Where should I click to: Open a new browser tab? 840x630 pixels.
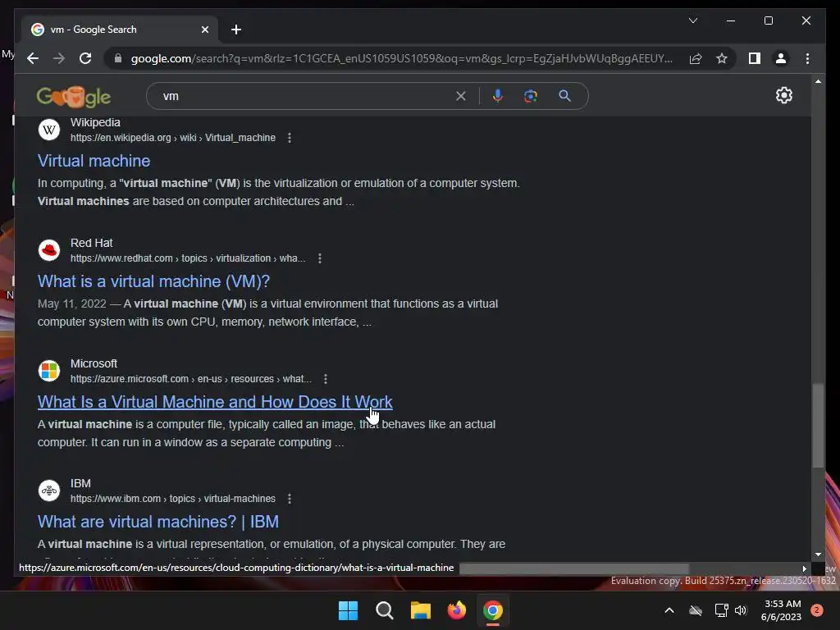coord(236,30)
